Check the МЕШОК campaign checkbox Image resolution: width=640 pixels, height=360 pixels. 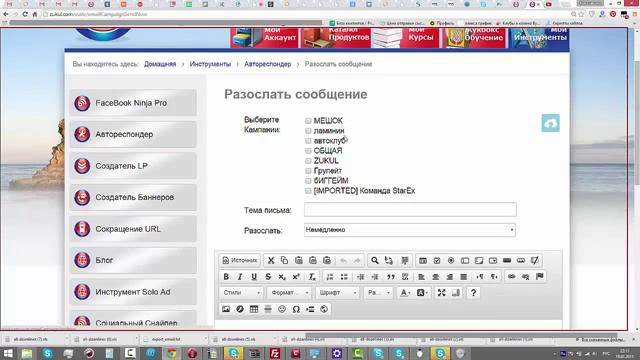(308, 121)
